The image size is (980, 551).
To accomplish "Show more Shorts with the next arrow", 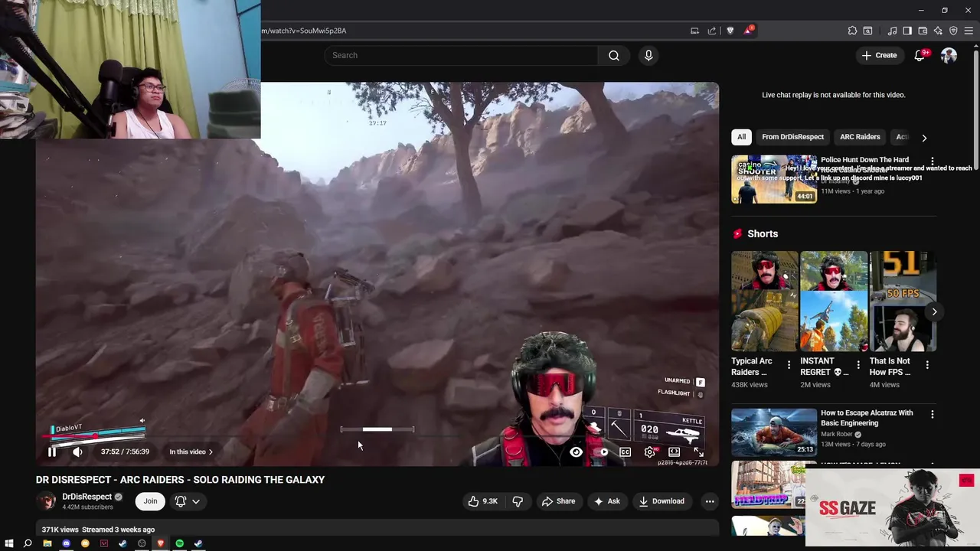I will pos(934,311).
